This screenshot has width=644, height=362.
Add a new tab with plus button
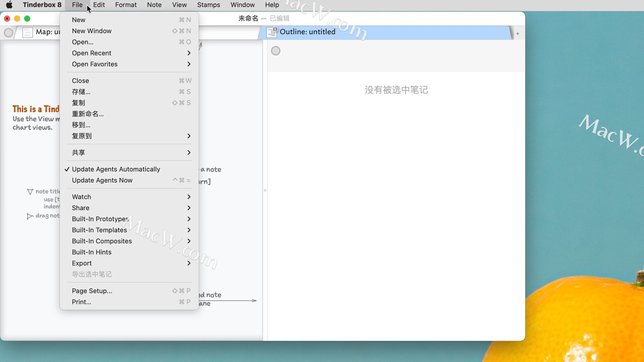coord(518,34)
